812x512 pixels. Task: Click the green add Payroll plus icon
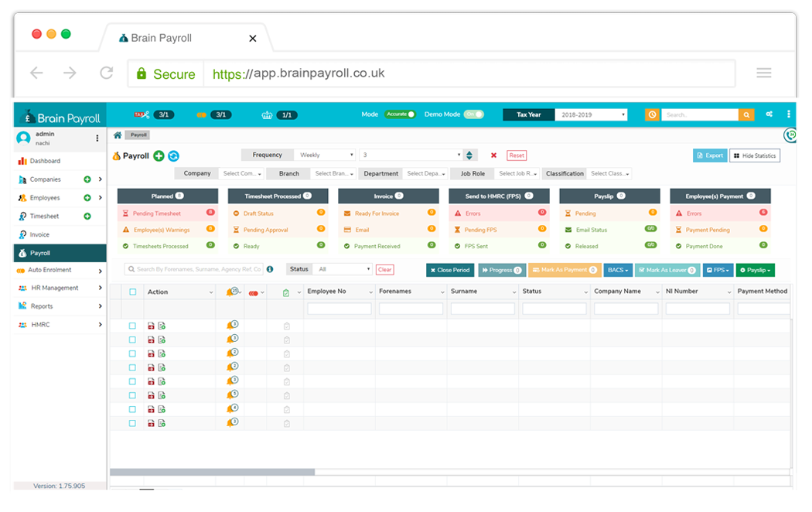(x=159, y=155)
